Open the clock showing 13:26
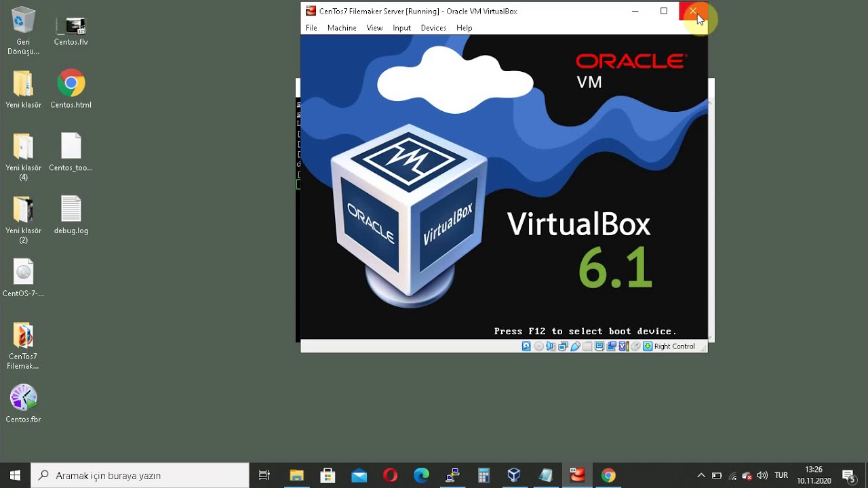The image size is (868, 488). click(814, 475)
